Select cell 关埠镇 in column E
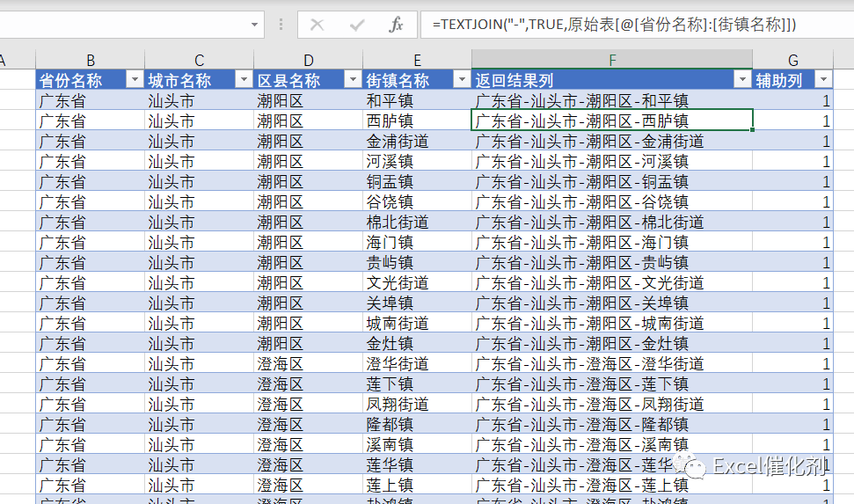 pyautogui.click(x=417, y=303)
